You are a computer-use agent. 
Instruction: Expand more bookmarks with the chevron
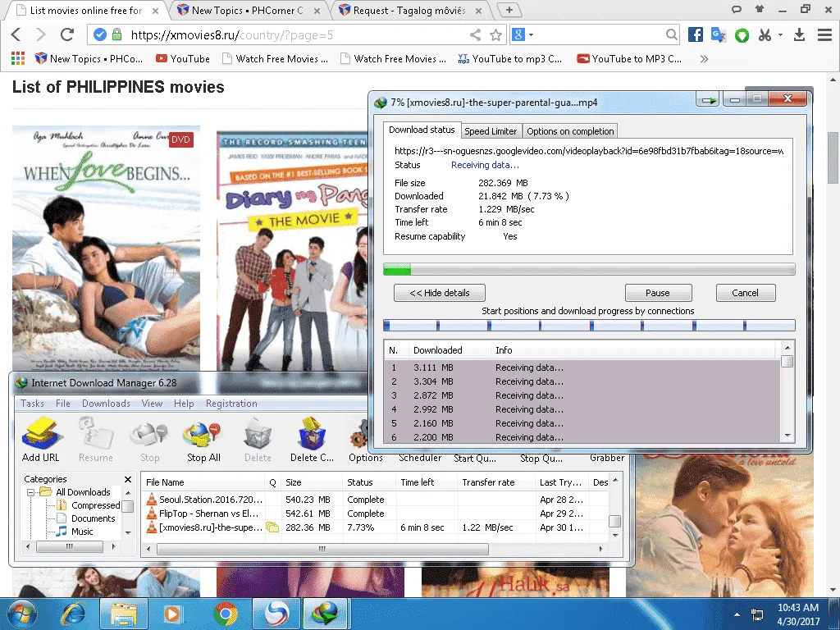point(704,59)
